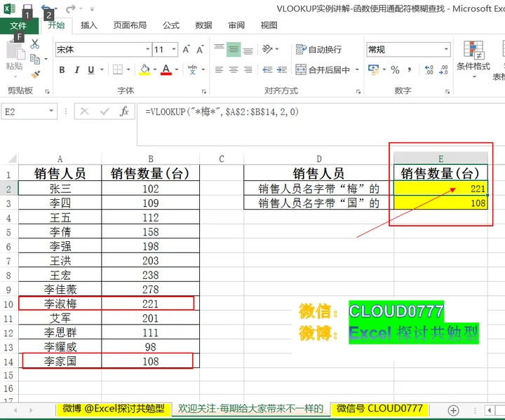This screenshot has width=505, height=420.
Task: Click the Name Box showing E2
Action: 28,111
